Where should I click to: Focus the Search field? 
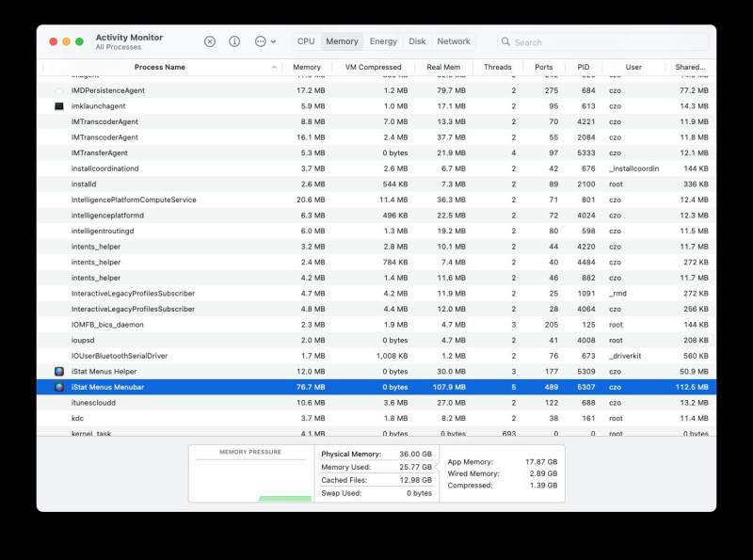(602, 41)
